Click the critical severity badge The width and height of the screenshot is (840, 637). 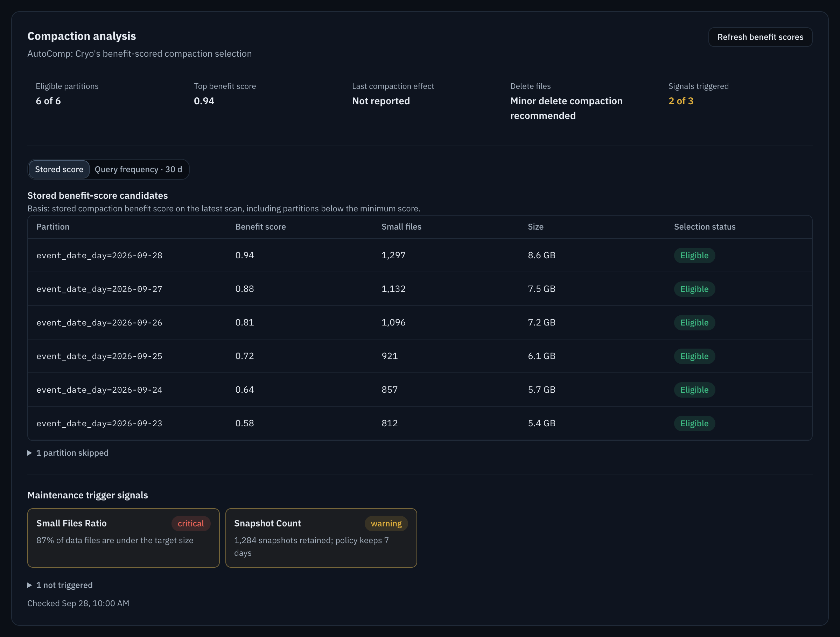tap(191, 524)
